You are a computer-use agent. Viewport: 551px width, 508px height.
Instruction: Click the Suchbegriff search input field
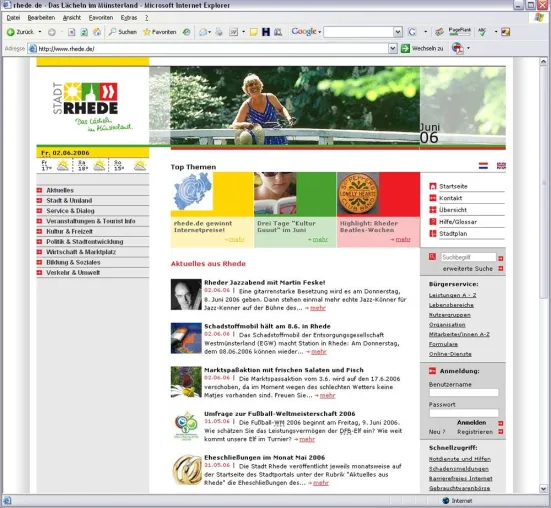coord(468,257)
